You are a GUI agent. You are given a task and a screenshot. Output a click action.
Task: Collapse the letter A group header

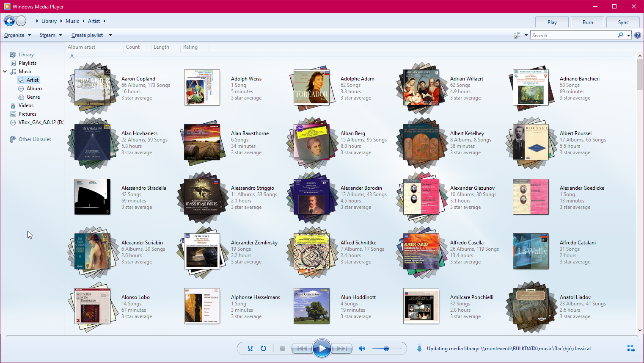(72, 56)
